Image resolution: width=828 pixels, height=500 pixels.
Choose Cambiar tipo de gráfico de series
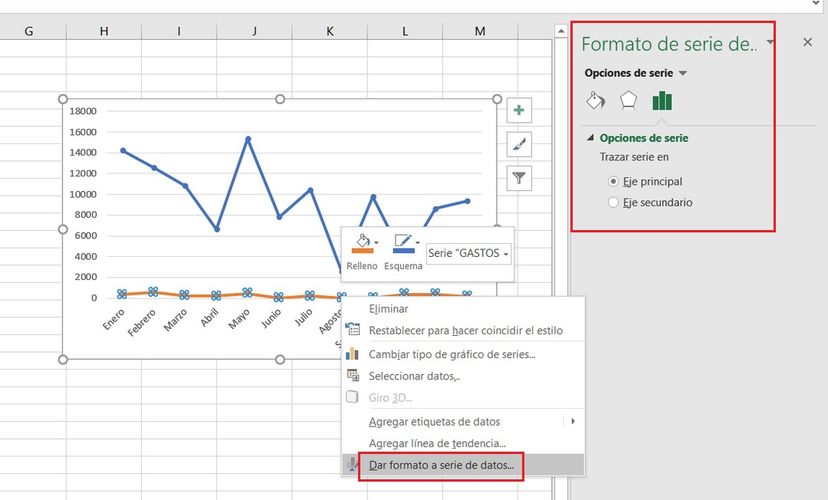pos(452,354)
